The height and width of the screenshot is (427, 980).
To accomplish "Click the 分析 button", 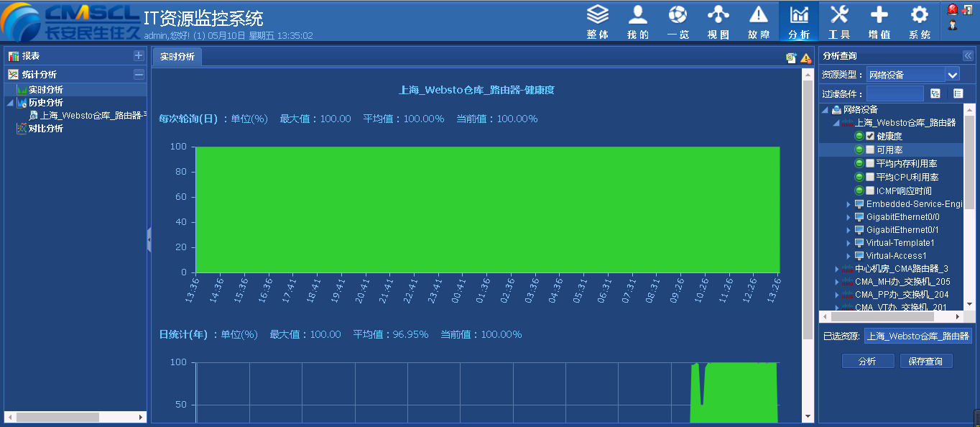I will click(x=868, y=361).
